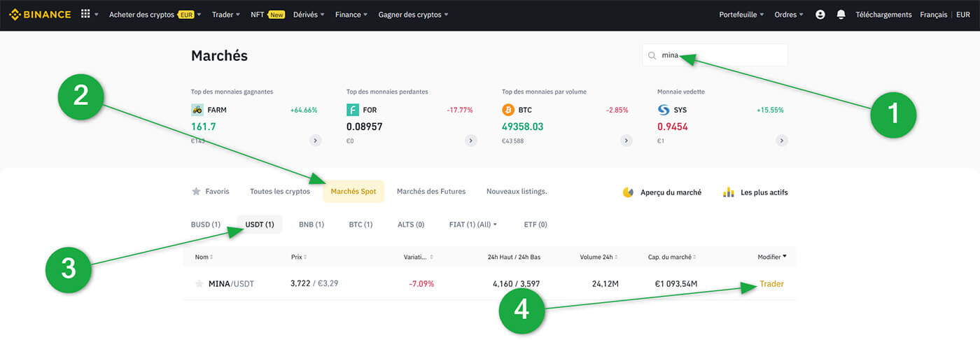The height and width of the screenshot is (340, 980).
Task: Sort the table by Volume 24h
Action: [600, 257]
